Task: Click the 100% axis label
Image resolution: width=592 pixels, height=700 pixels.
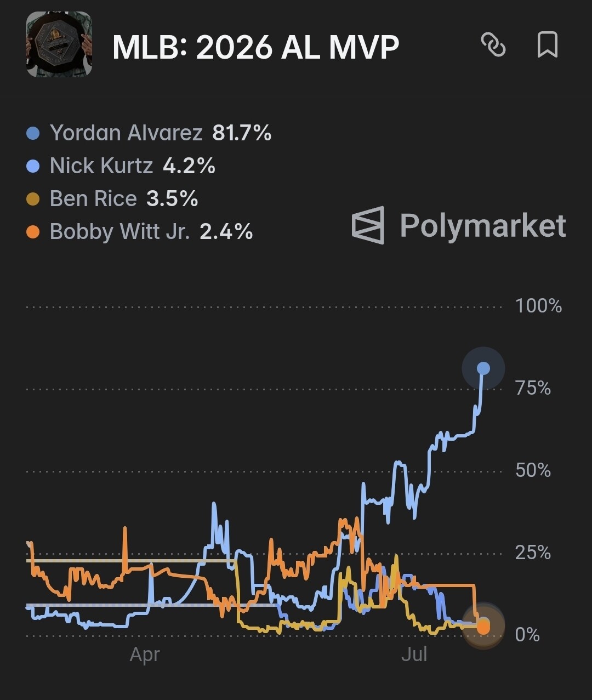Action: pos(538,306)
